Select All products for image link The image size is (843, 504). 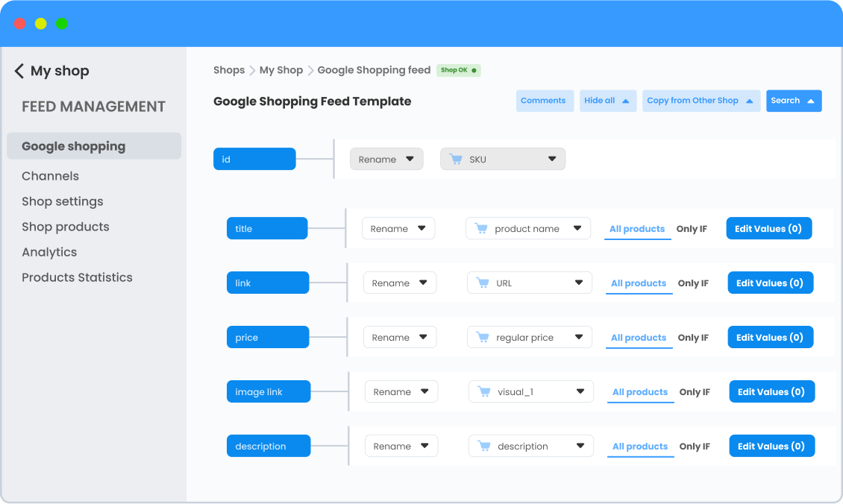pos(640,392)
